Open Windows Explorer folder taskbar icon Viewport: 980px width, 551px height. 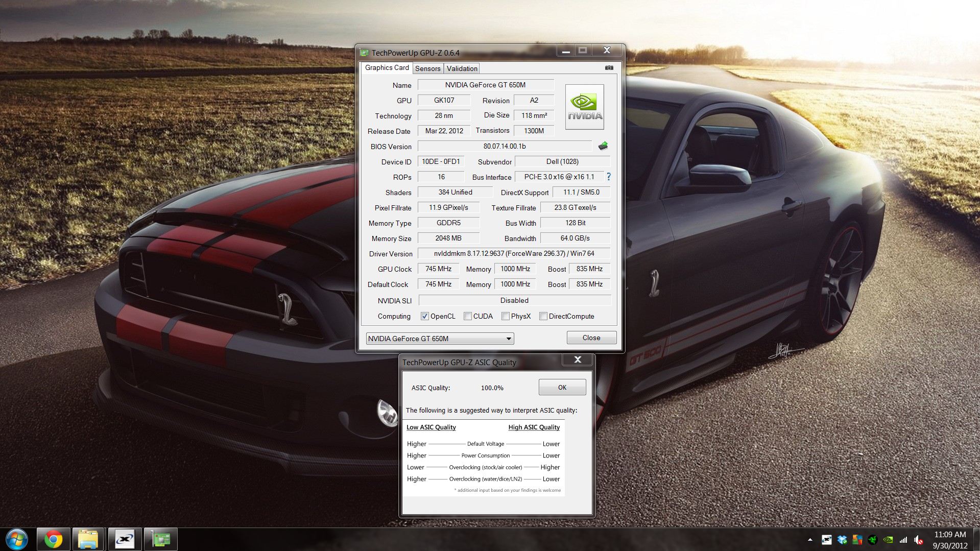88,539
